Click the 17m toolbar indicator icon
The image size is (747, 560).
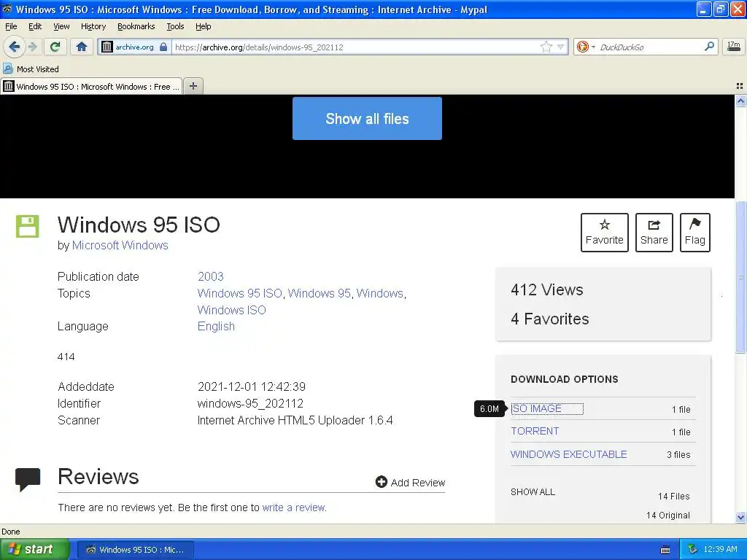734,46
